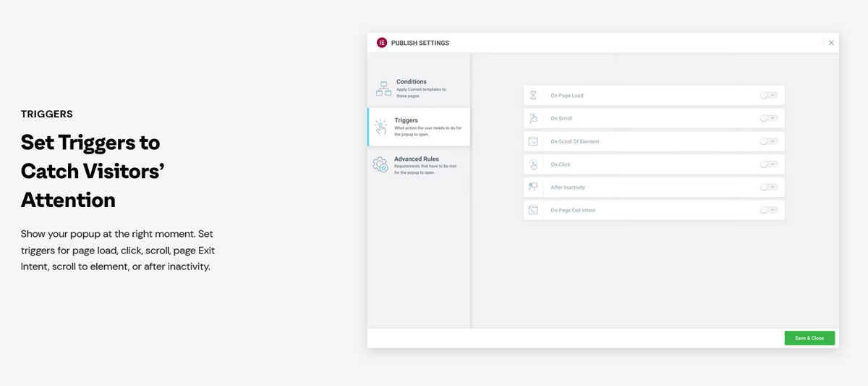Click the 'TRIGGERS' section heading on the left
This screenshot has height=386, width=868.
click(x=47, y=114)
